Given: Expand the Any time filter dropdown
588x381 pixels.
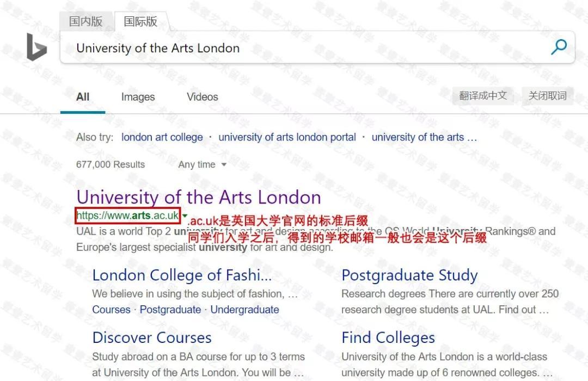Looking at the screenshot, I should coord(202,164).
